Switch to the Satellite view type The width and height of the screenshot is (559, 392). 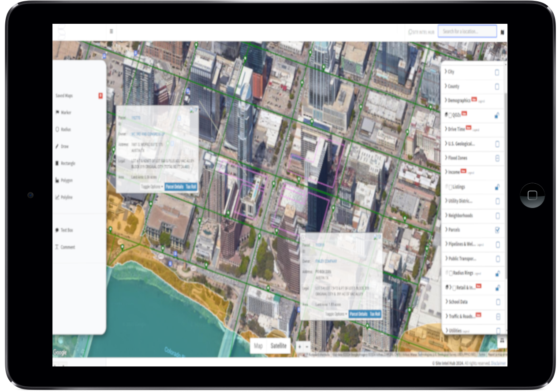tap(278, 346)
